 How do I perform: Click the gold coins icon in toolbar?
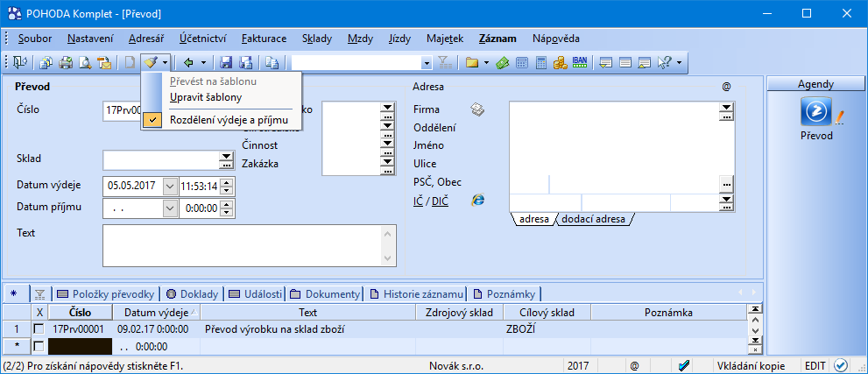point(561,62)
